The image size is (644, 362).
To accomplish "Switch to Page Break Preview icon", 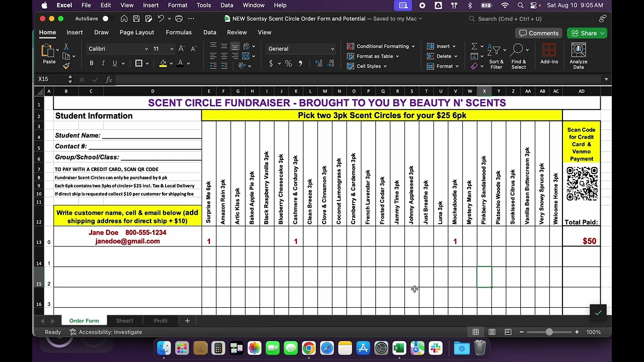I will coord(508,332).
